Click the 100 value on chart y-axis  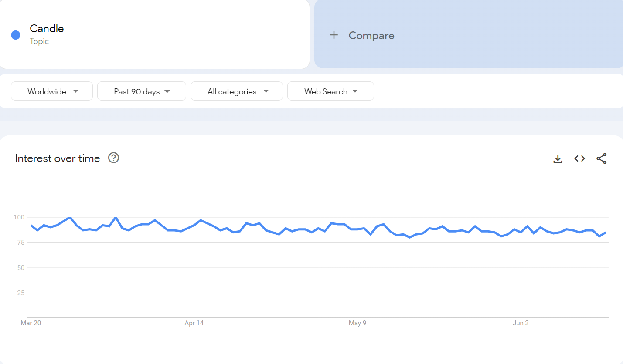(19, 217)
